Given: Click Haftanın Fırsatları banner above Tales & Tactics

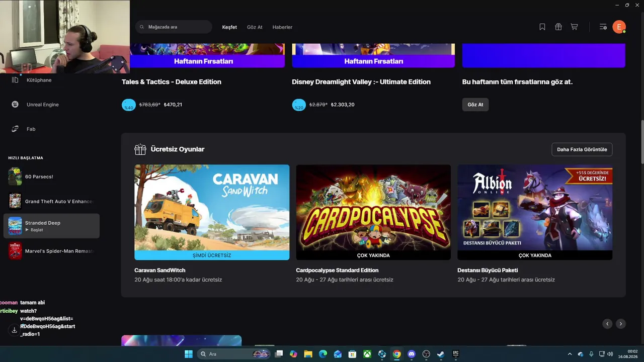Looking at the screenshot, I should [x=203, y=61].
